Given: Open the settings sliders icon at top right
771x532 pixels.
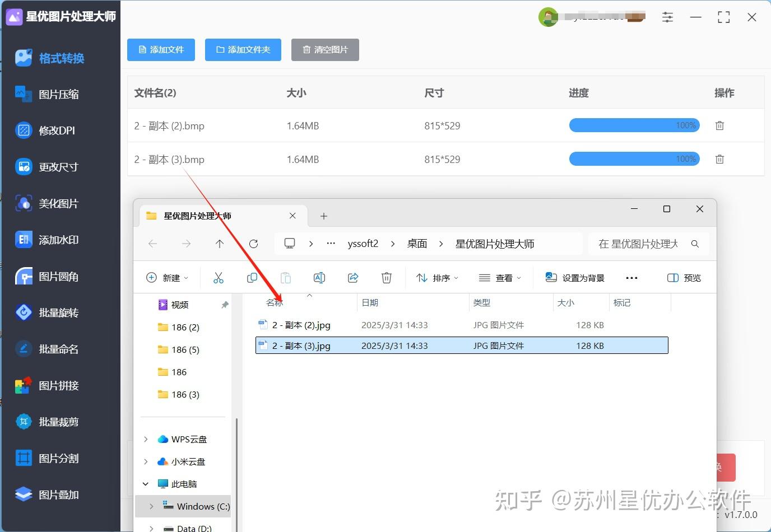Looking at the screenshot, I should [667, 17].
